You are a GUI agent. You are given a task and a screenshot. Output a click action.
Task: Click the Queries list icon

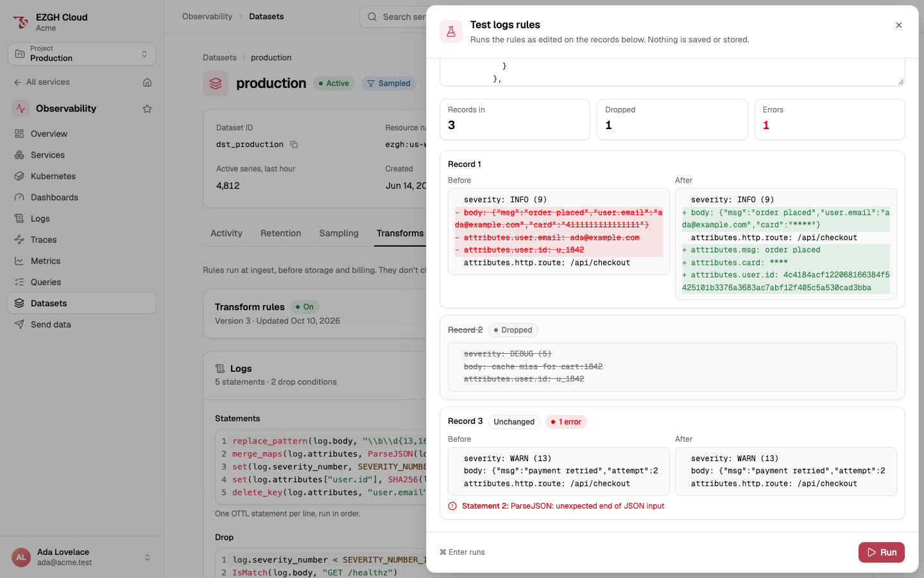click(x=19, y=282)
